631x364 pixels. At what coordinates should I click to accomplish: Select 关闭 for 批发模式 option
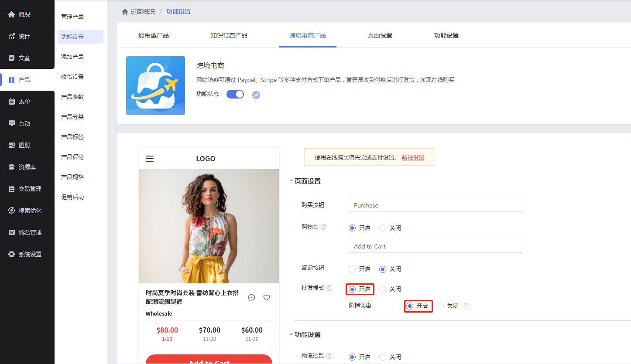[383, 289]
